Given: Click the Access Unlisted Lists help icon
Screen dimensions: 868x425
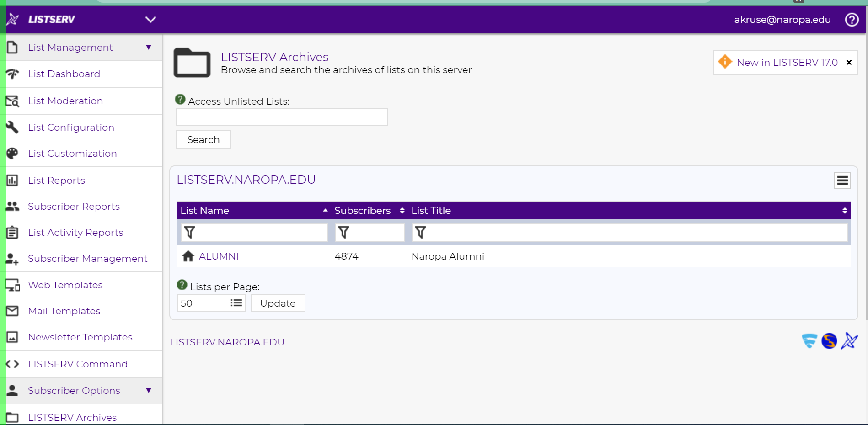Looking at the screenshot, I should tap(180, 99).
